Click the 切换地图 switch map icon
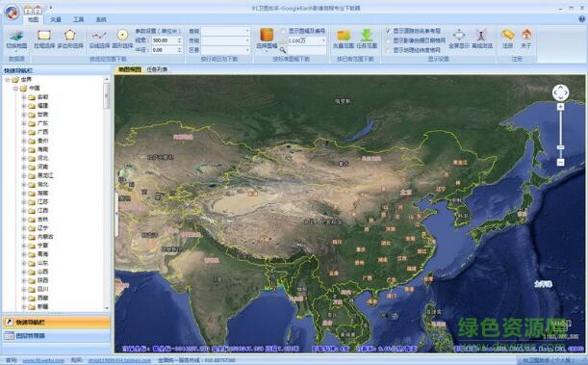The image size is (588, 365). click(16, 36)
